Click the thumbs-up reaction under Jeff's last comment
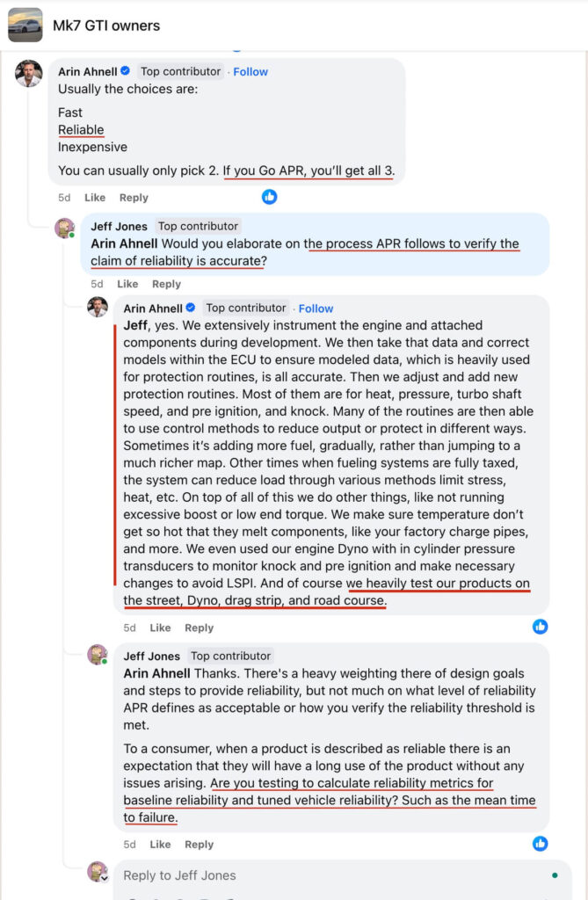Image resolution: width=588 pixels, height=900 pixels. point(540,844)
